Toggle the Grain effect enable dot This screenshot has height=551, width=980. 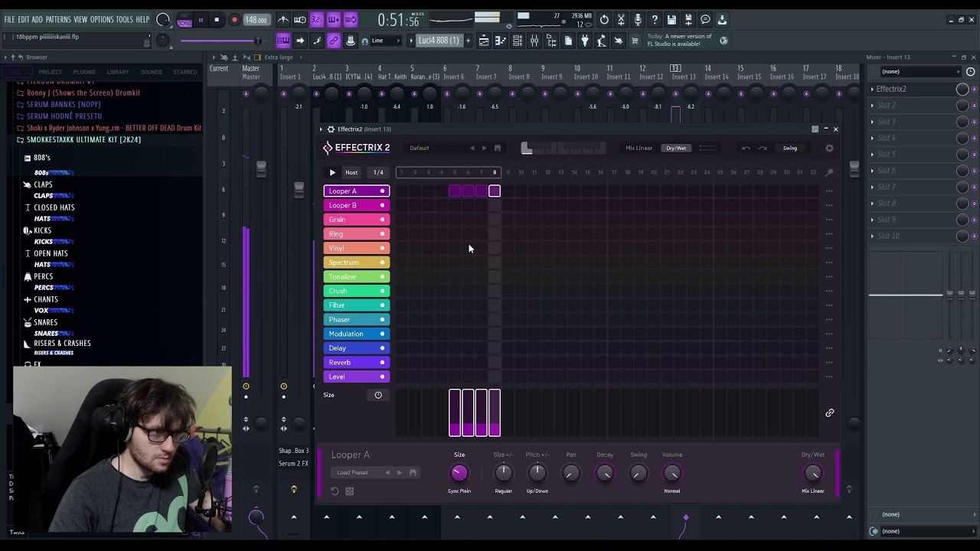(382, 220)
